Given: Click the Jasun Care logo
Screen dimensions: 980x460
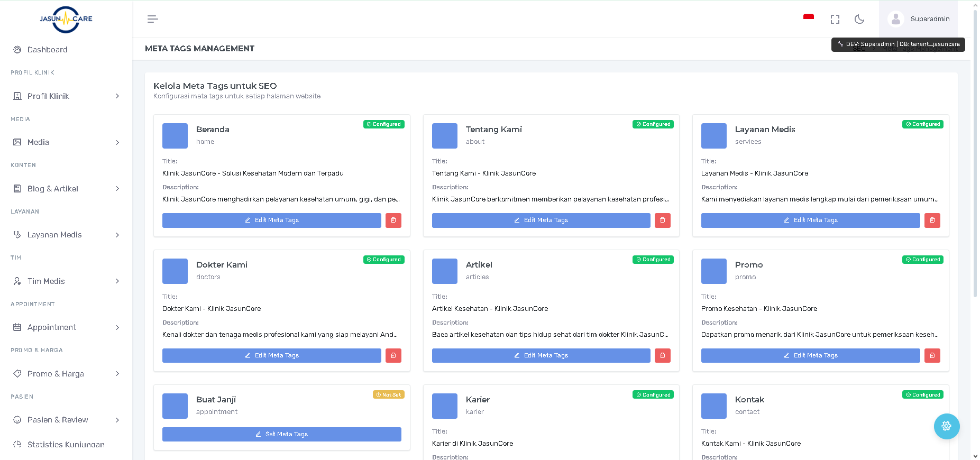Looking at the screenshot, I should (x=66, y=20).
